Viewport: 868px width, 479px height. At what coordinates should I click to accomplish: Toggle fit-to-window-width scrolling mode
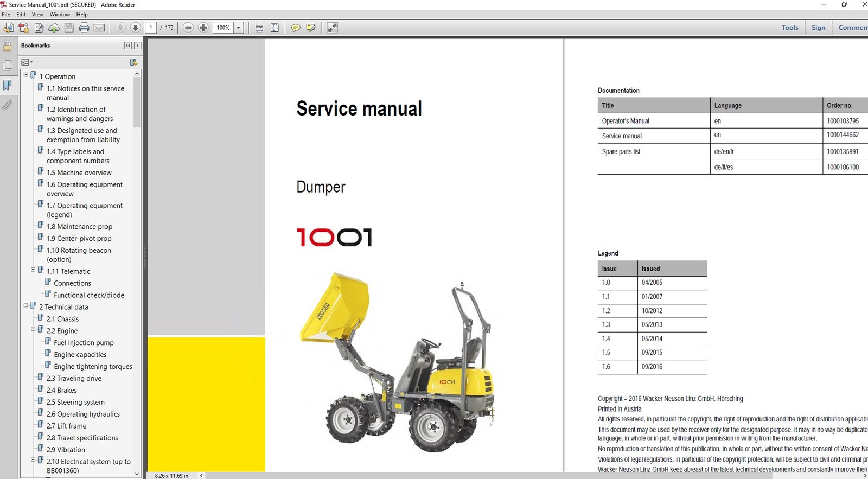(259, 28)
